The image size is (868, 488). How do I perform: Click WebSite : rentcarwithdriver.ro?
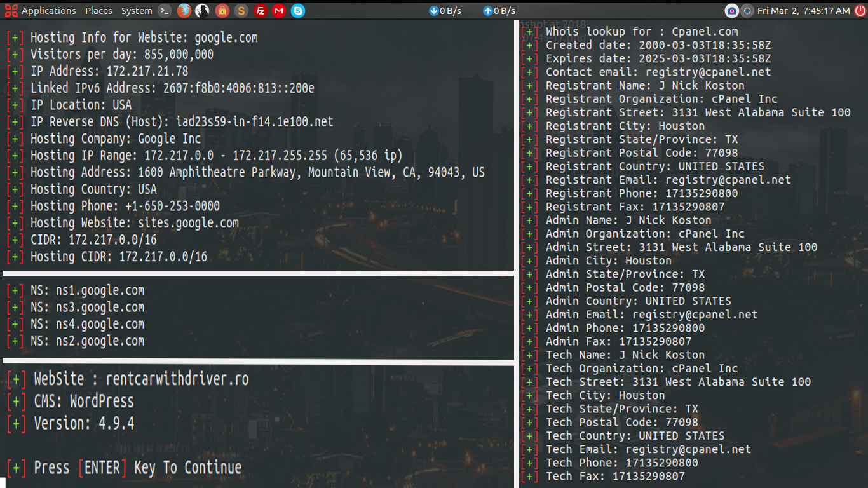(128, 379)
